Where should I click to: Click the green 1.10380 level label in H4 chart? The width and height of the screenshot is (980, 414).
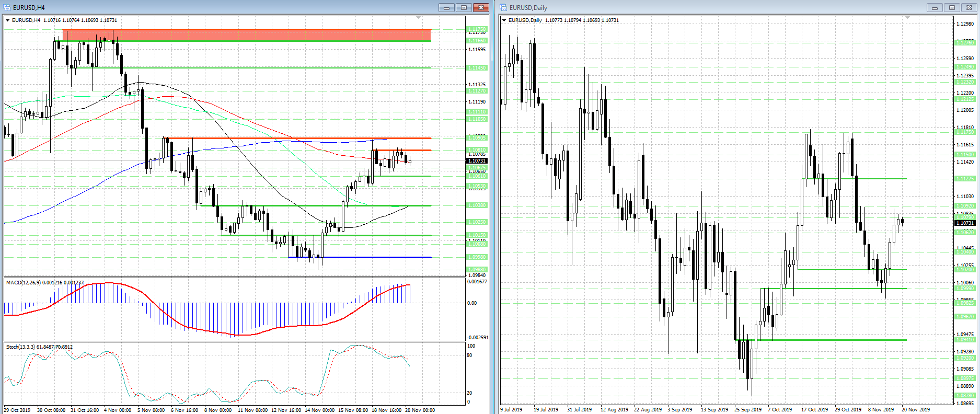coord(477,205)
